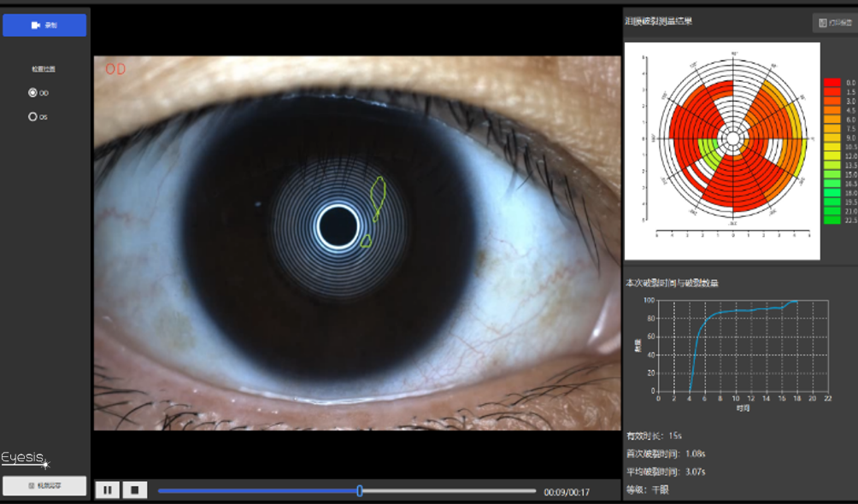Click the average breakup time 3.07s value

click(x=695, y=472)
